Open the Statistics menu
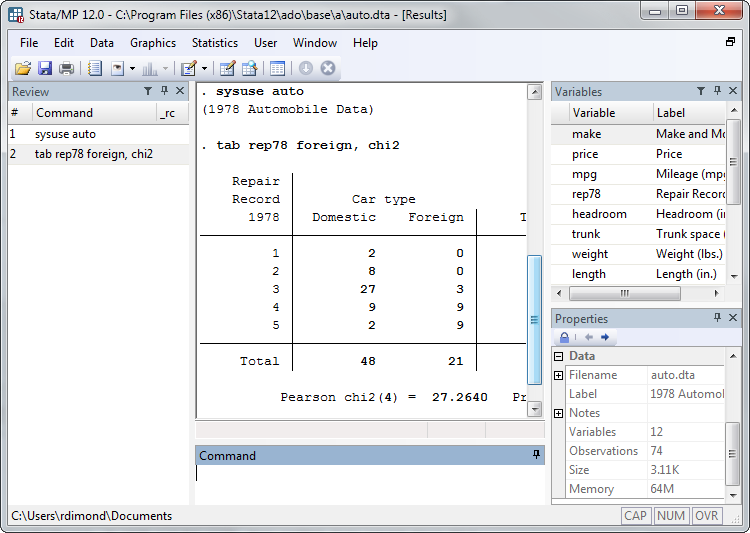Image resolution: width=750 pixels, height=533 pixels. pyautogui.click(x=214, y=43)
